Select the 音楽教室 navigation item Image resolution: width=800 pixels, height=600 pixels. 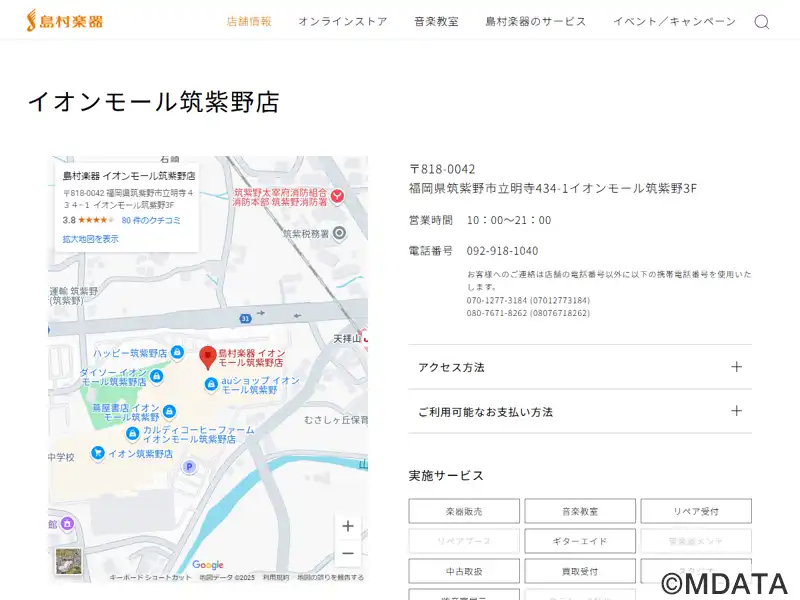pyautogui.click(x=436, y=21)
